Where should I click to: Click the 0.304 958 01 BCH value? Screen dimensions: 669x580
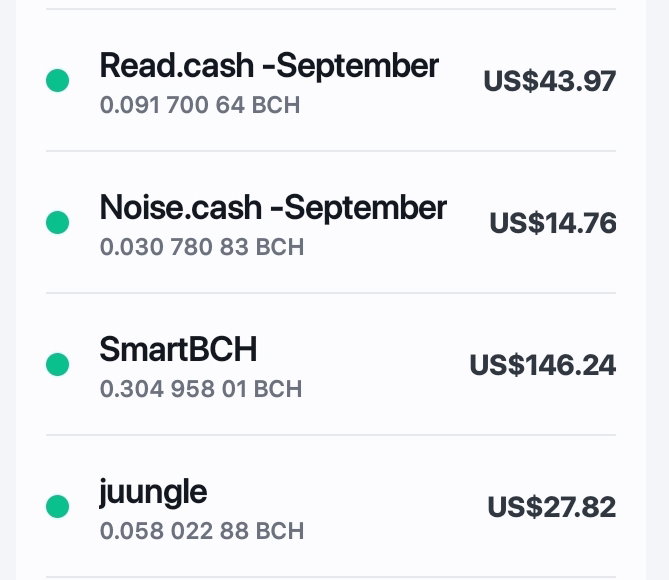click(201, 389)
